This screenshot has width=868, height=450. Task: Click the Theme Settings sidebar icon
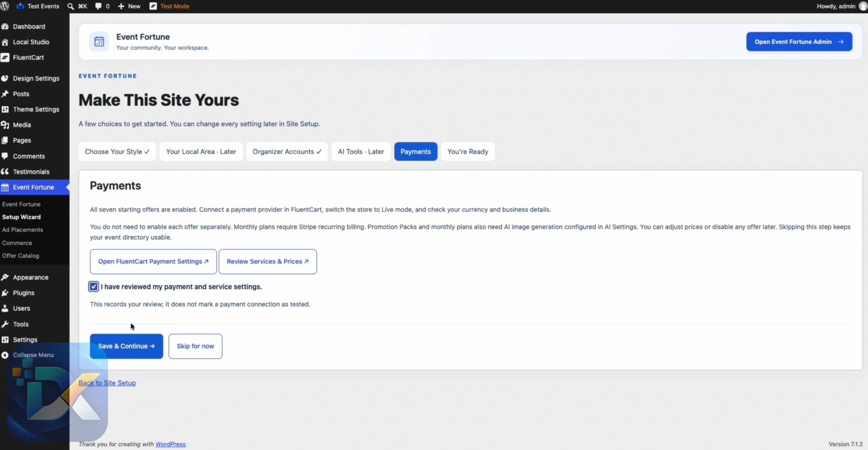[x=5, y=109]
